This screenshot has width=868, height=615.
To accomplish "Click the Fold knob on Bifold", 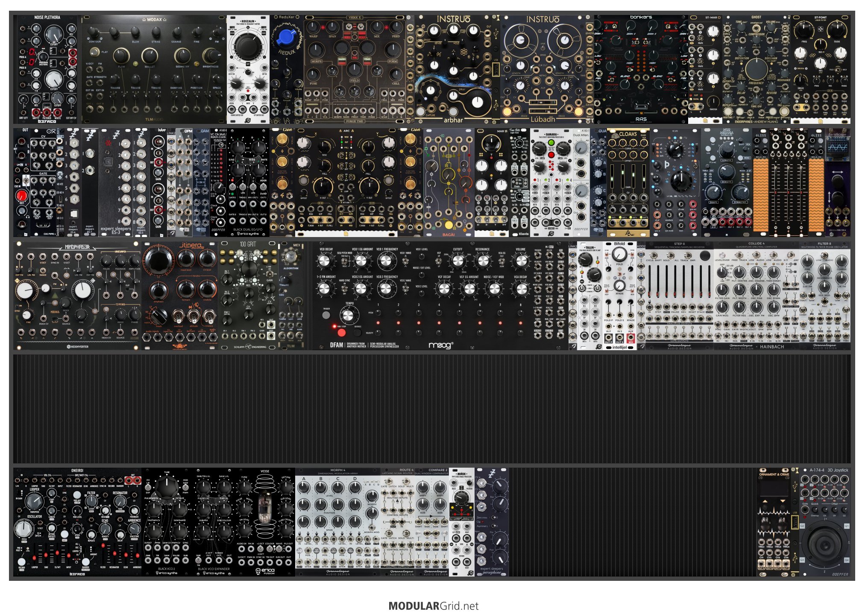I will [x=619, y=254].
